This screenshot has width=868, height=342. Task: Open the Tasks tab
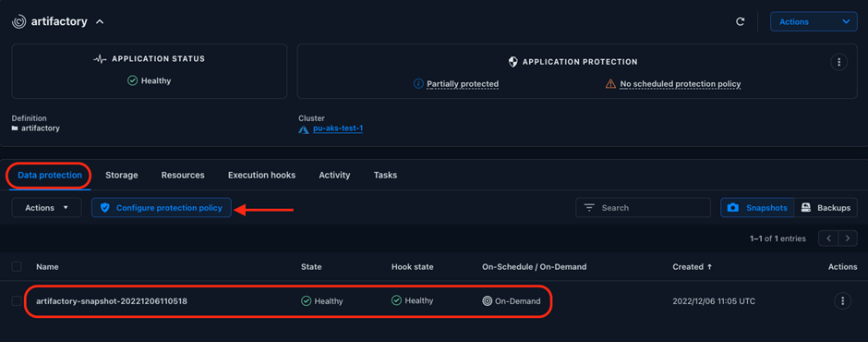pos(385,175)
